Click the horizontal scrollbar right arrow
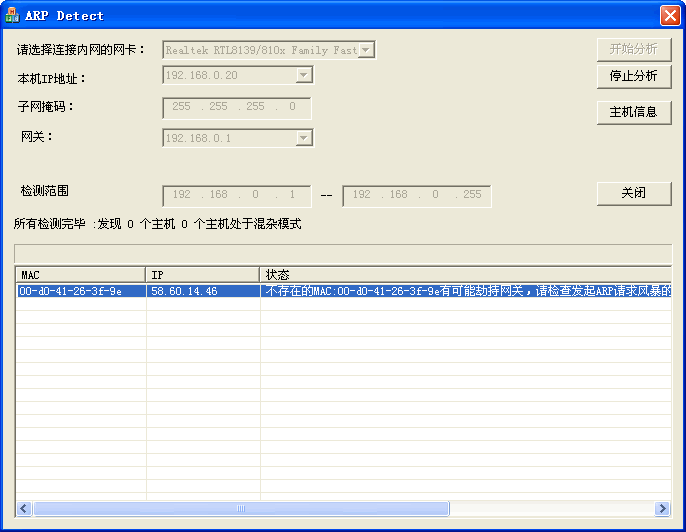 (662, 508)
